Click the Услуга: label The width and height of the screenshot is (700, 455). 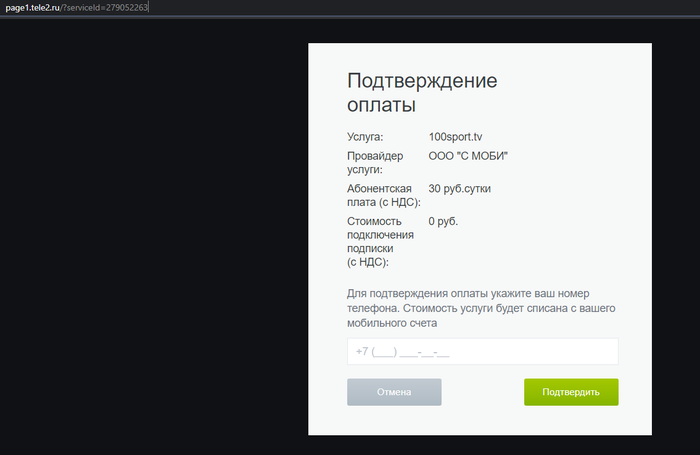click(365, 137)
